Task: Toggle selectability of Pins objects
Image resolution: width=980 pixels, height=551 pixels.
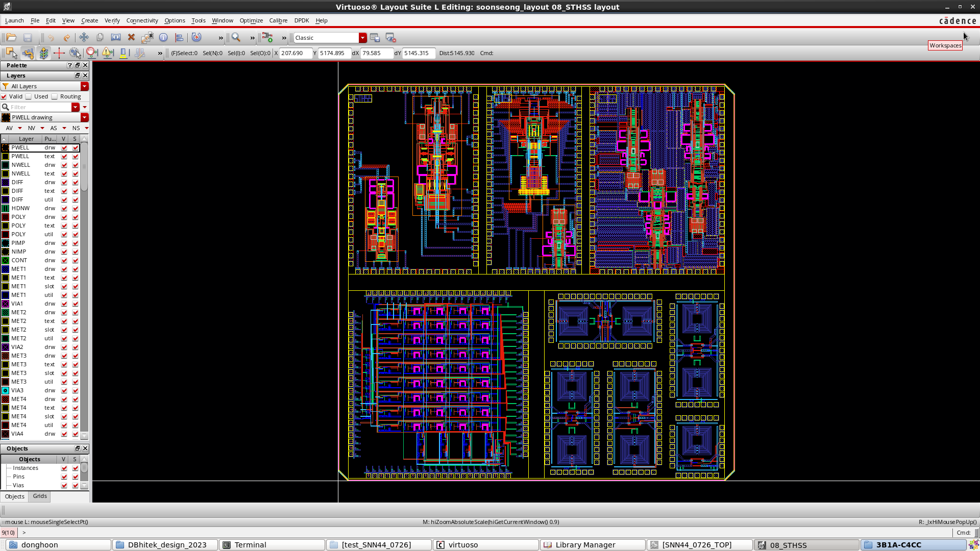Action: coord(76,477)
